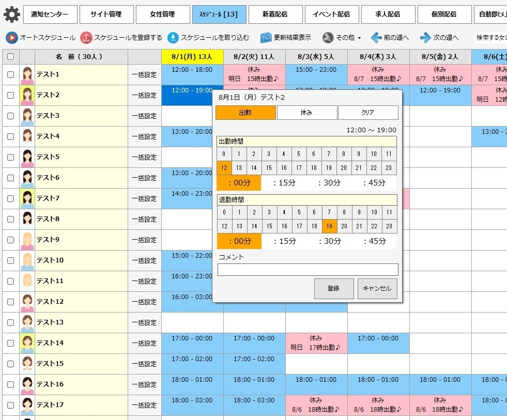Image resolution: width=507 pixels, height=420 pixels.
Task: Click the settings gear icon
Action: tap(12, 14)
